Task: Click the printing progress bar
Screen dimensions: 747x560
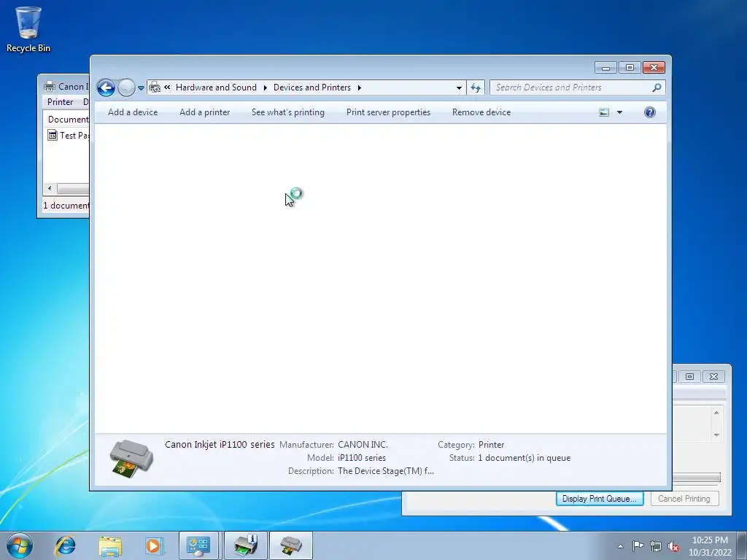Action: point(696,477)
